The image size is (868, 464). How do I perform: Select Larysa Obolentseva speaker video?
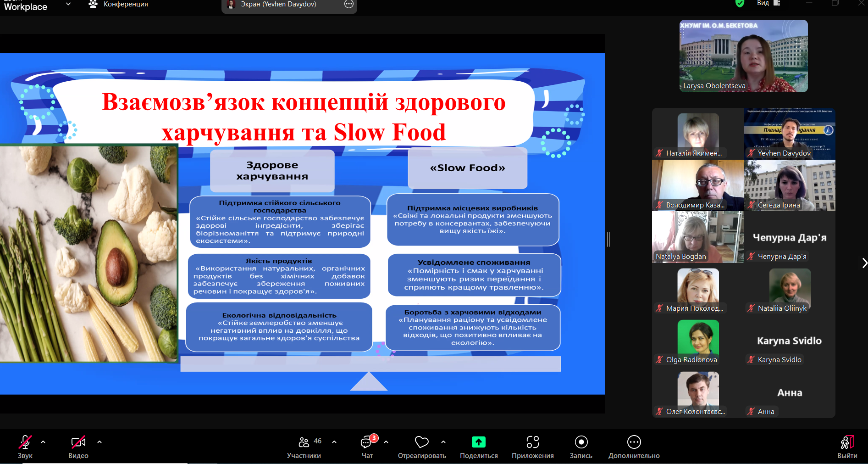coord(744,56)
